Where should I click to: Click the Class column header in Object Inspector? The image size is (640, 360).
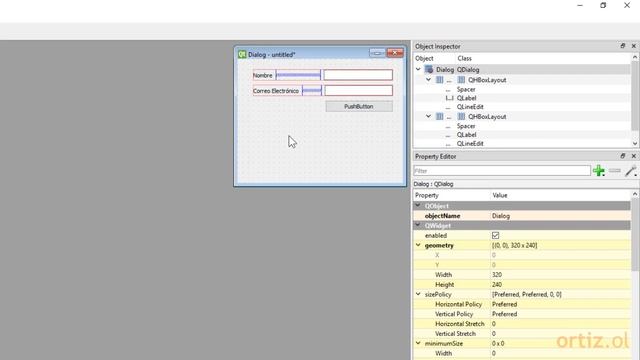tap(464, 58)
